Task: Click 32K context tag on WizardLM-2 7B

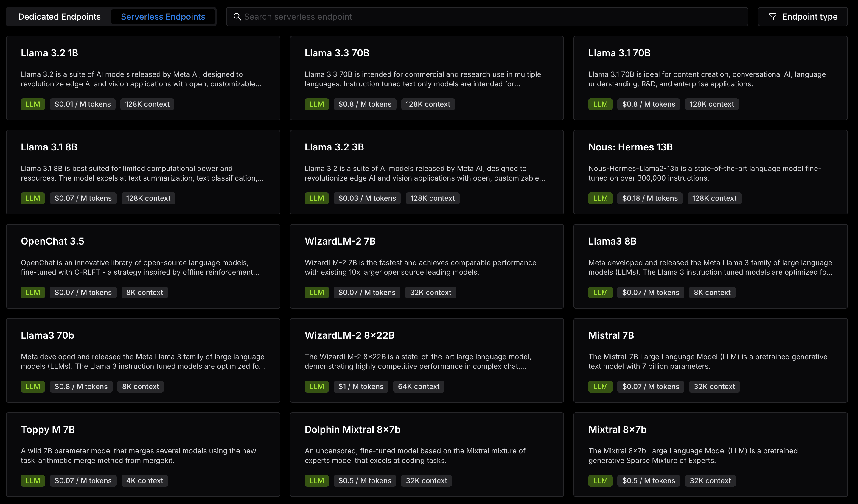Action: (x=430, y=292)
